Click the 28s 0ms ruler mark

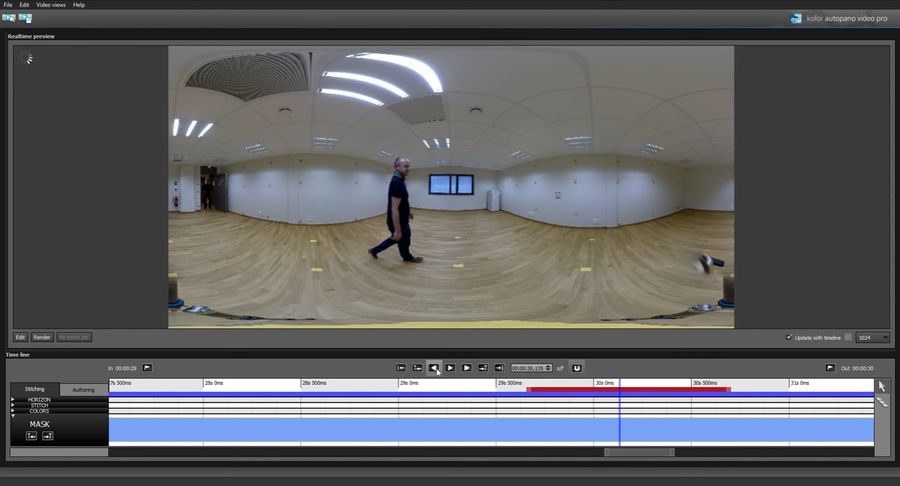[x=214, y=383]
